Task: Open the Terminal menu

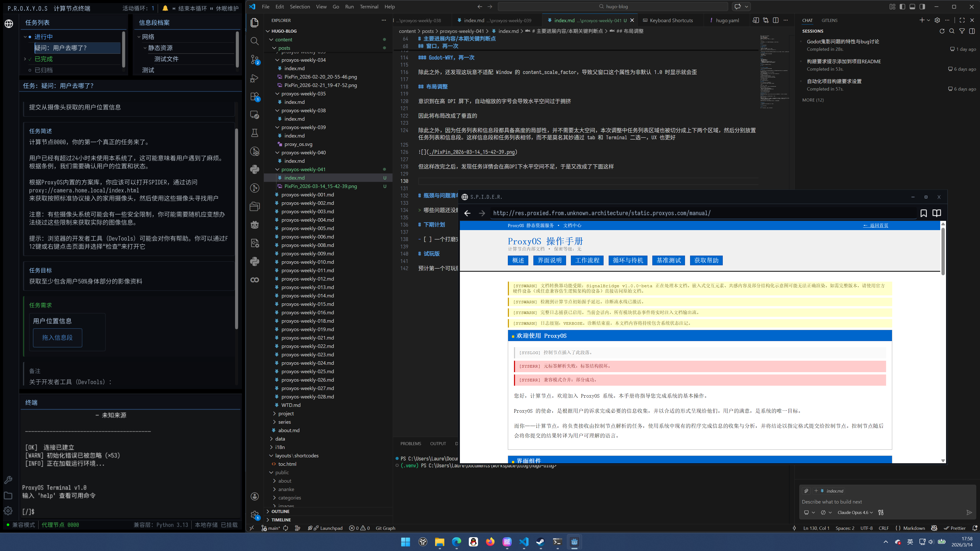Action: coord(369,6)
